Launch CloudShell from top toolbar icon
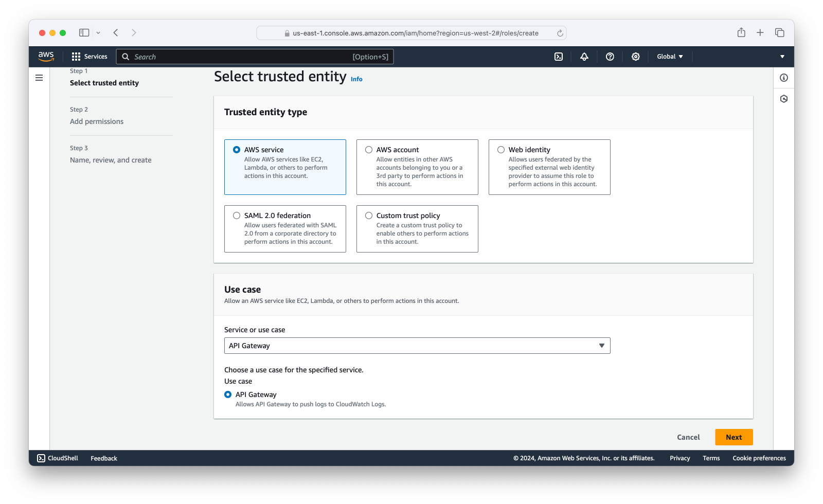 [559, 57]
